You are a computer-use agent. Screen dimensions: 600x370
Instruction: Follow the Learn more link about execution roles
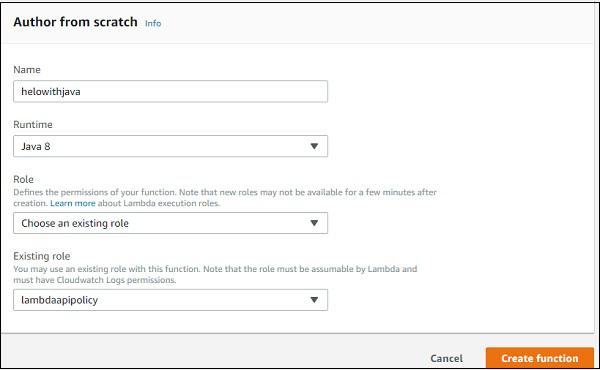[73, 203]
